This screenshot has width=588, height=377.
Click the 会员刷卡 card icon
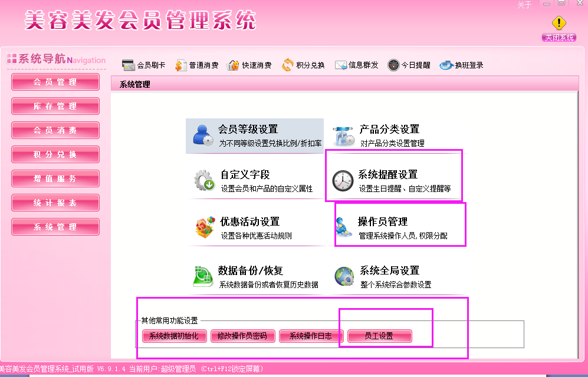click(x=128, y=65)
